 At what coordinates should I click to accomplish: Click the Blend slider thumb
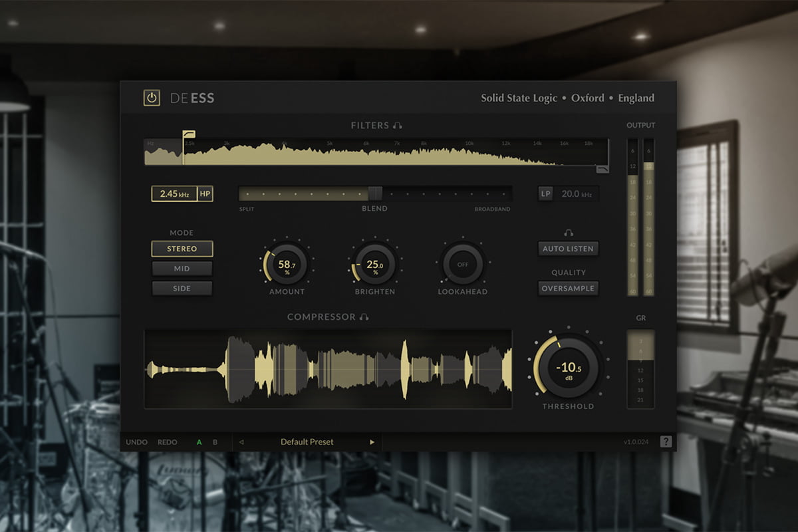tap(375, 194)
